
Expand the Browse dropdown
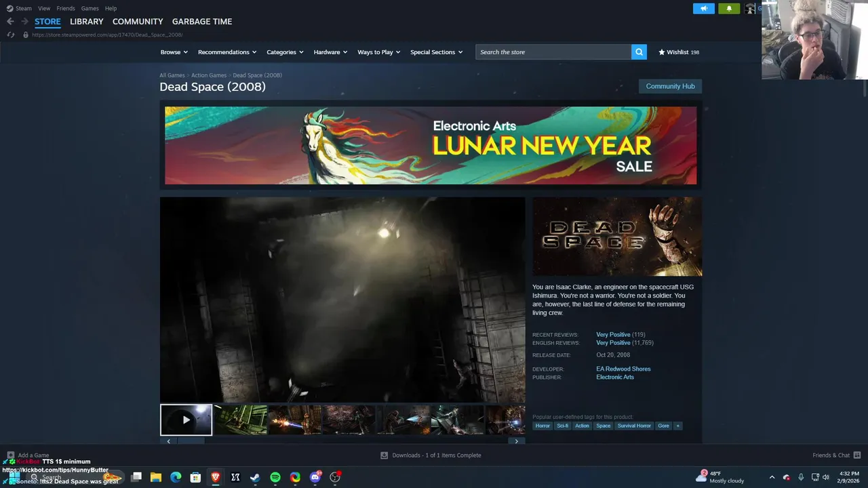[x=174, y=52]
